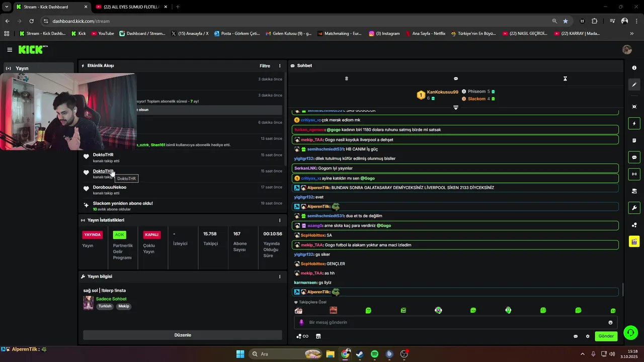The height and width of the screenshot is (362, 644).
Task: Click the Sadece Sohbet category link
Action: 111,299
